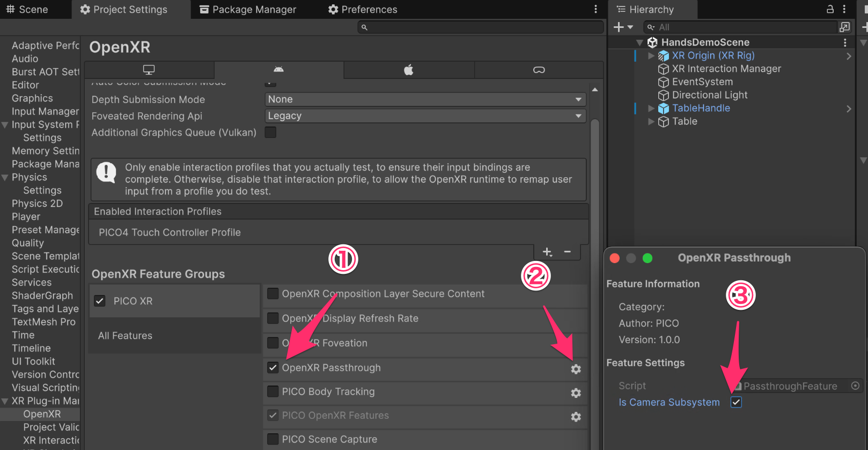Screen dimensions: 868x450
Task: Toggle the PICO XR feature group checkbox
Action: 100,301
